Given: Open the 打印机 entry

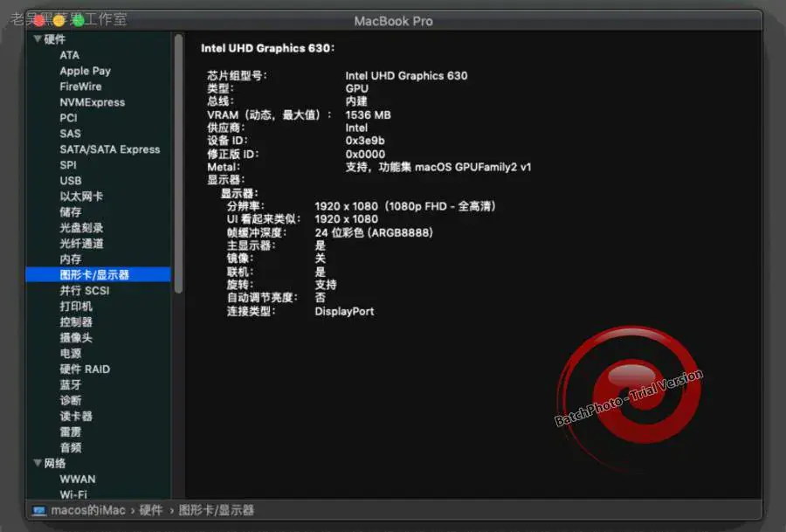Looking at the screenshot, I should click(x=76, y=307).
